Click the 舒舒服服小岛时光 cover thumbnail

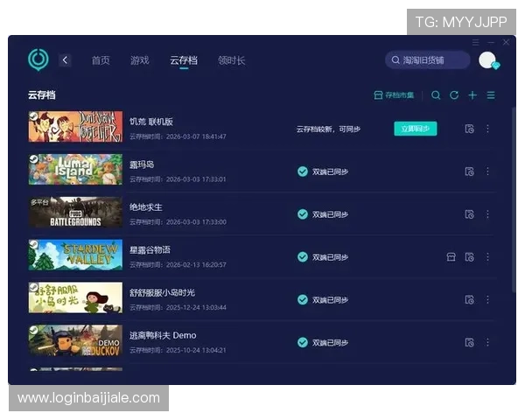[75, 297]
